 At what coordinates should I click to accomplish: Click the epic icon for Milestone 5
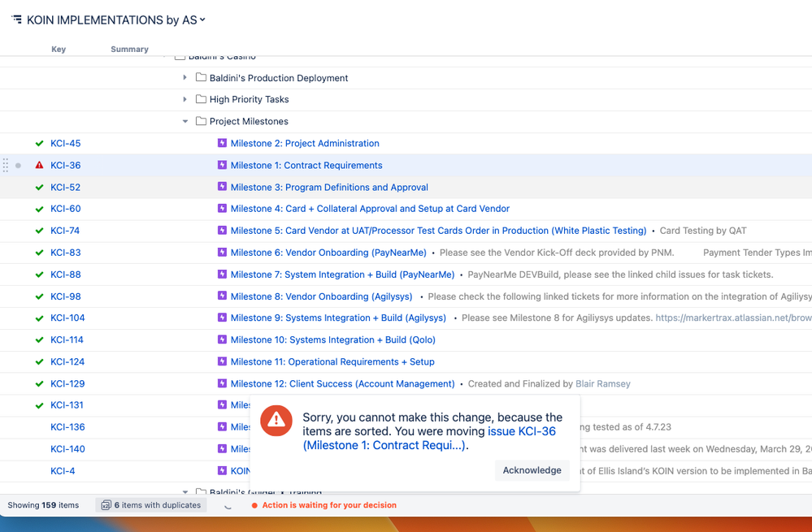coord(222,231)
